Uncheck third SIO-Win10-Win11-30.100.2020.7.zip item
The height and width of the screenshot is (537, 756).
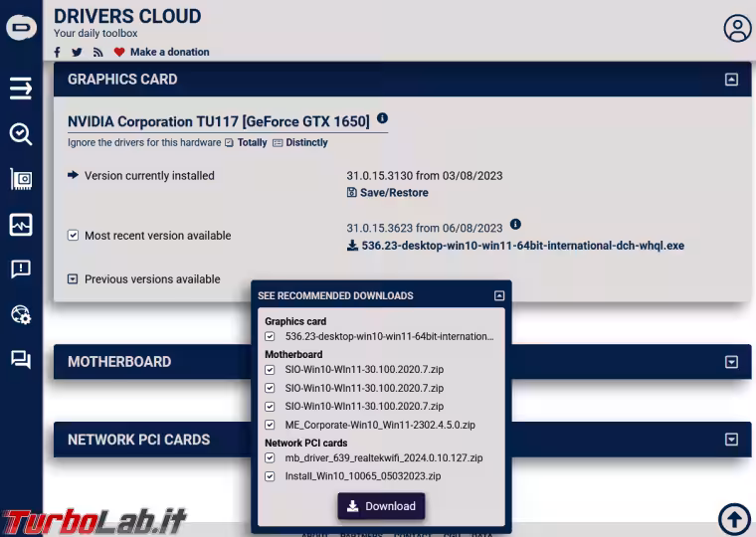[x=270, y=407]
